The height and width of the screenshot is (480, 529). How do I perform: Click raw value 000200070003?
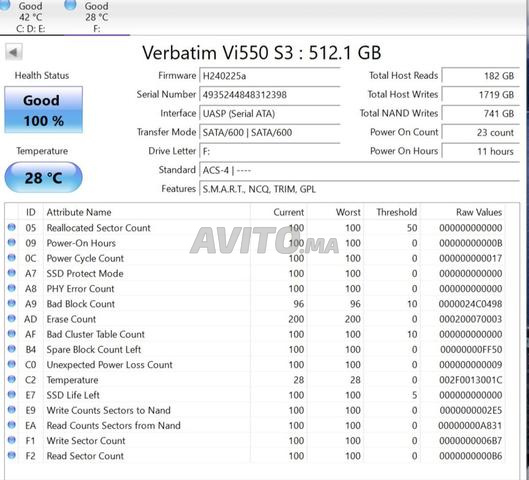[470, 319]
